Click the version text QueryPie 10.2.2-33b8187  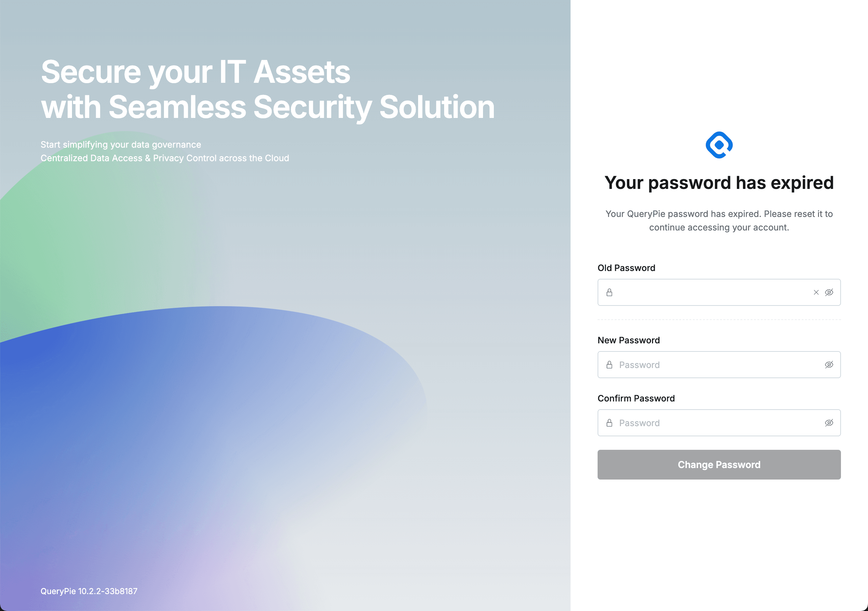(89, 591)
